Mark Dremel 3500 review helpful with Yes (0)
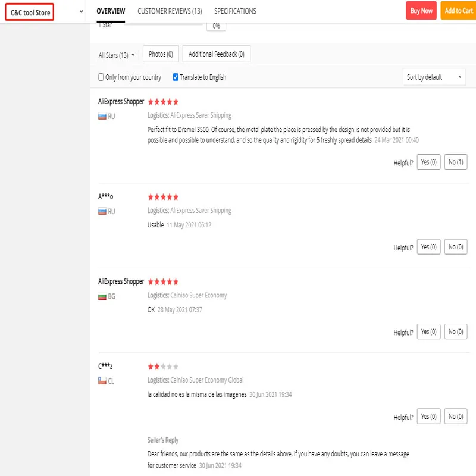The width and height of the screenshot is (476, 476). click(428, 162)
